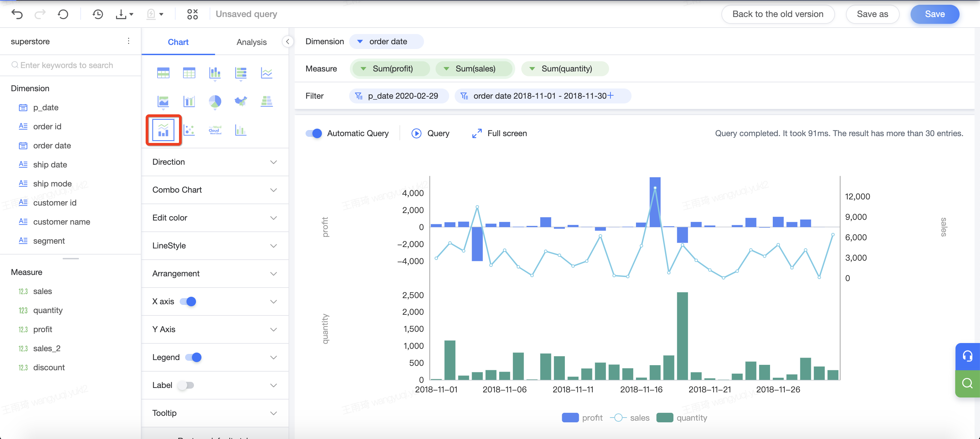Click the keyword search field

click(x=71, y=65)
